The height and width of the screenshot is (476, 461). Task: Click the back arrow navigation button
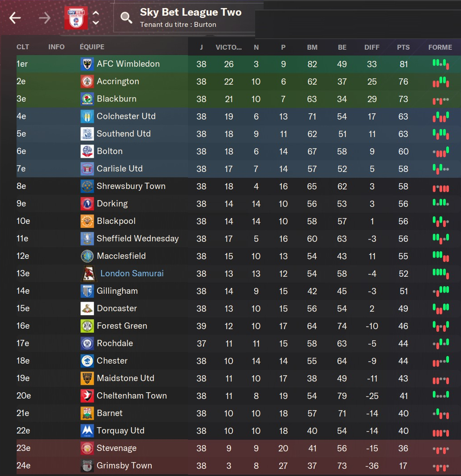click(15, 18)
